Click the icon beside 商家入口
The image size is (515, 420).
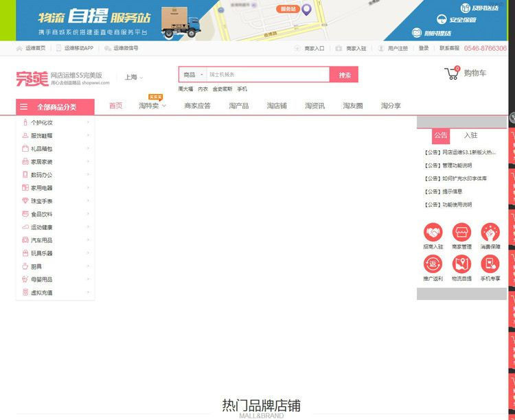tap(297, 48)
